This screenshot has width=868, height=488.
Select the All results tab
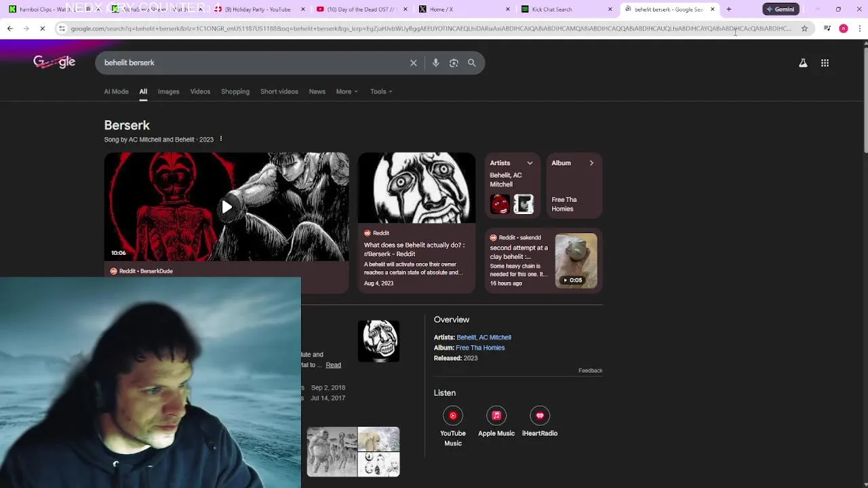coord(143,91)
